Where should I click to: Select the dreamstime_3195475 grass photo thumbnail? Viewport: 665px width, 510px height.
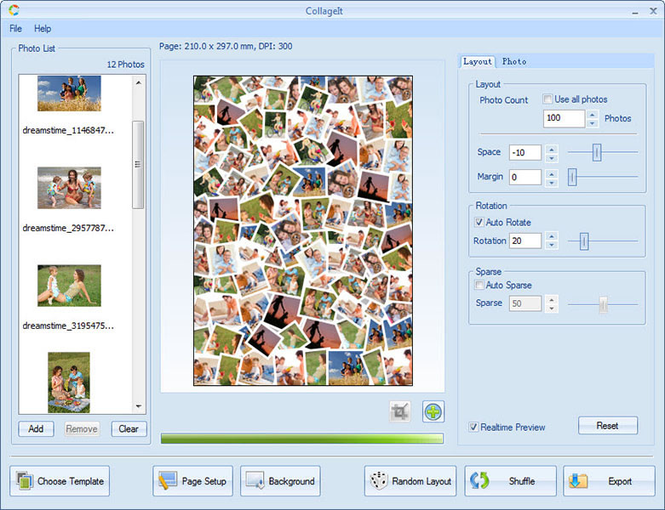tap(69, 285)
